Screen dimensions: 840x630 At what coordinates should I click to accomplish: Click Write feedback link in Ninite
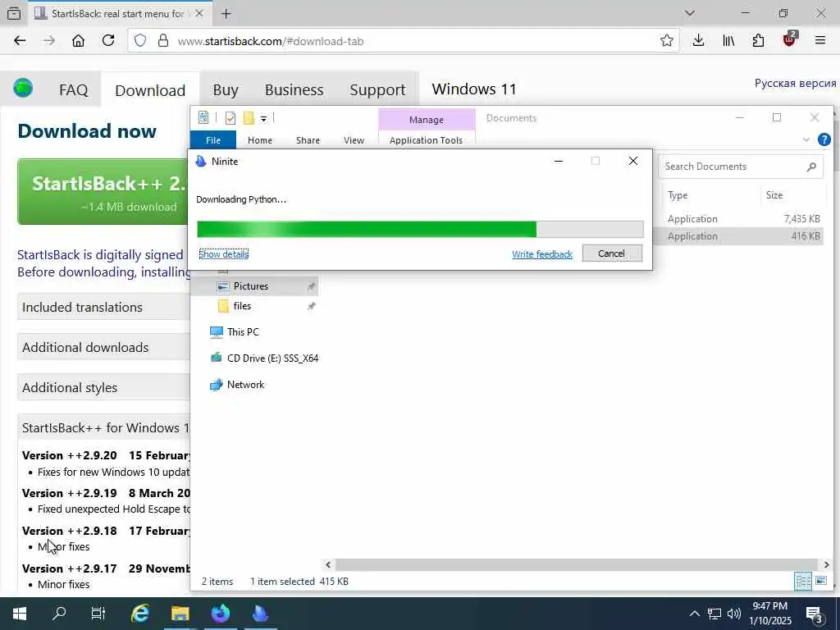tap(542, 254)
